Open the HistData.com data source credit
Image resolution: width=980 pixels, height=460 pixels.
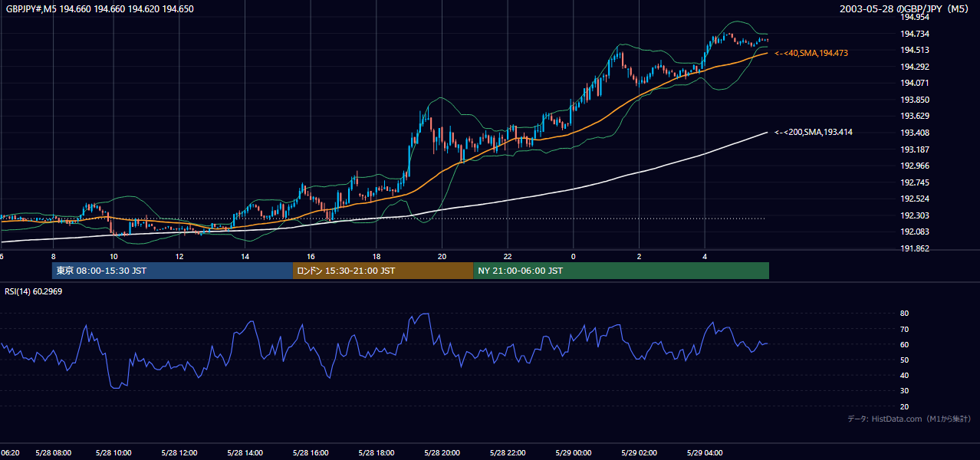click(909, 419)
